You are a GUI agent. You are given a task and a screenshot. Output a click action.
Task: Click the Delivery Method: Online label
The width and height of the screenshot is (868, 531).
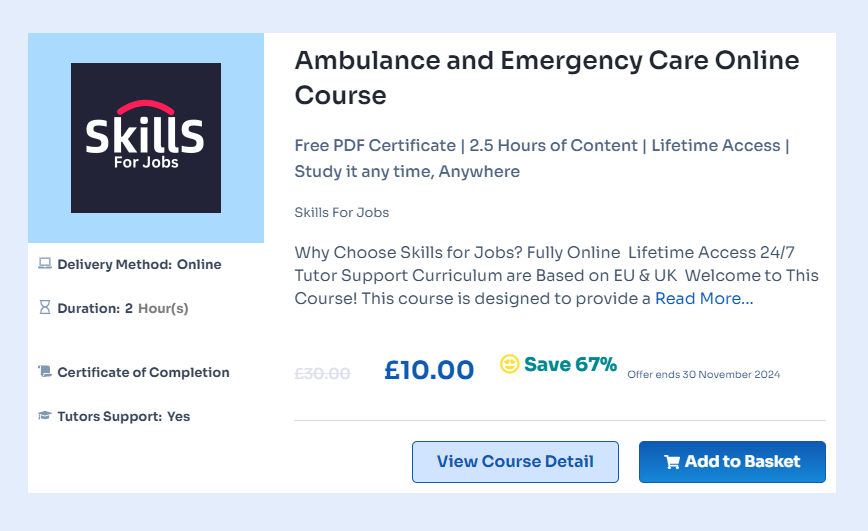(x=139, y=265)
